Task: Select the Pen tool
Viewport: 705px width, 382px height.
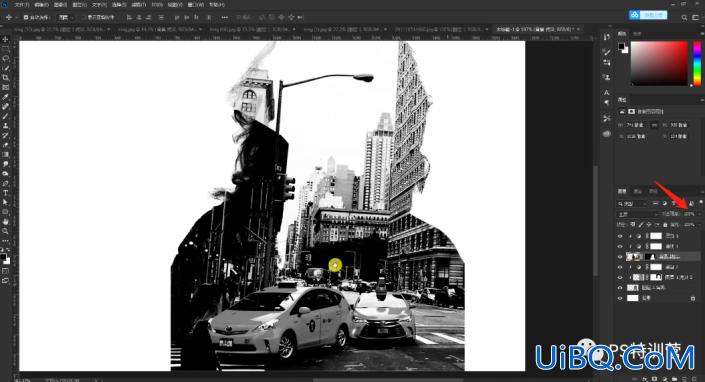Action: click(x=5, y=183)
